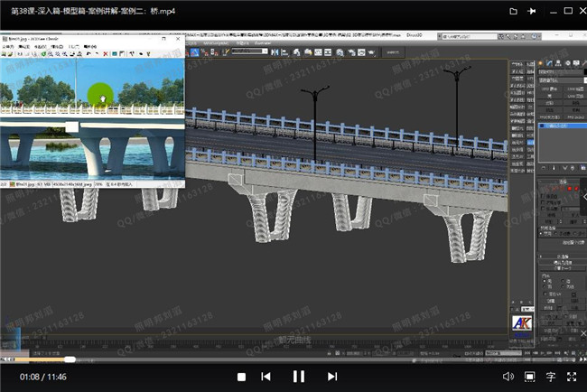Open the folder icon in video player title bar
This screenshot has width=587, height=392.
(x=513, y=11)
